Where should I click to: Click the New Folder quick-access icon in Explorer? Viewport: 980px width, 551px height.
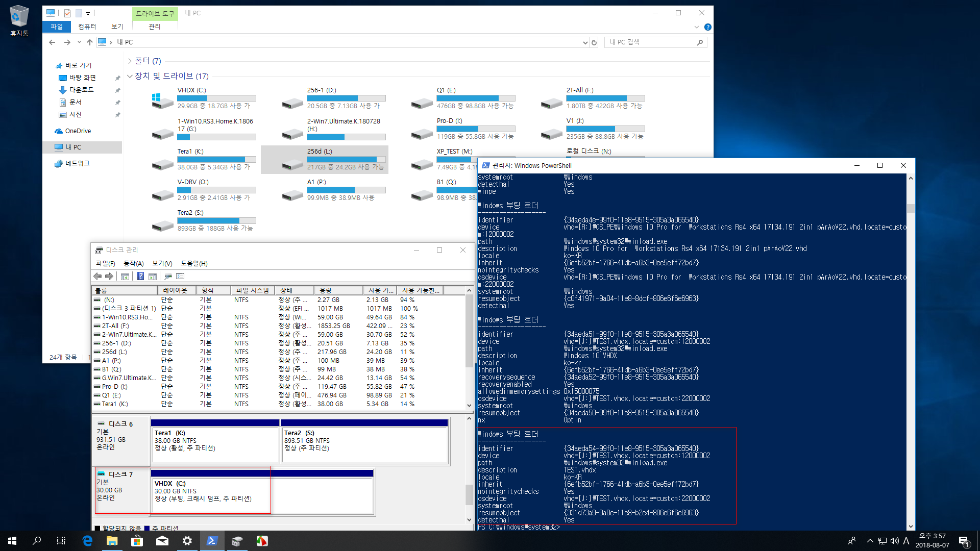coord(79,13)
